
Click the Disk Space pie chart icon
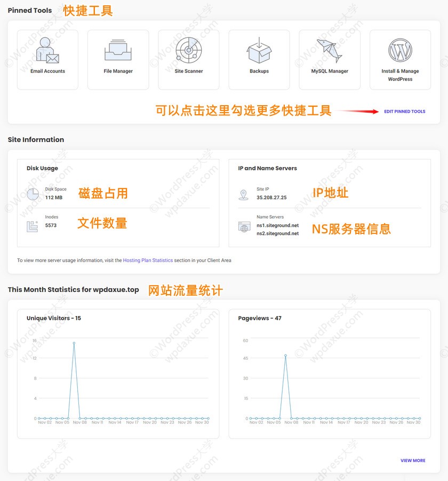tap(33, 194)
